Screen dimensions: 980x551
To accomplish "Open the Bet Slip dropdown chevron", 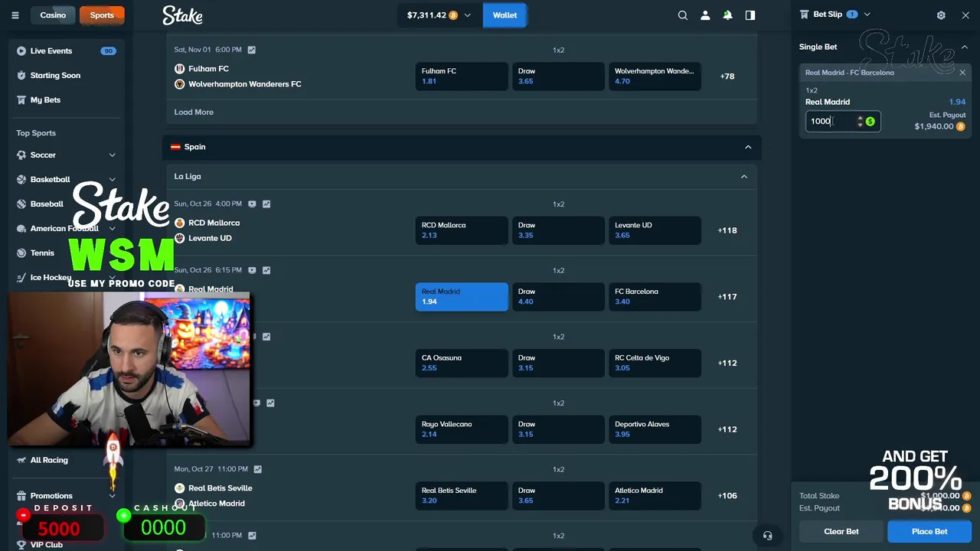I will [867, 15].
